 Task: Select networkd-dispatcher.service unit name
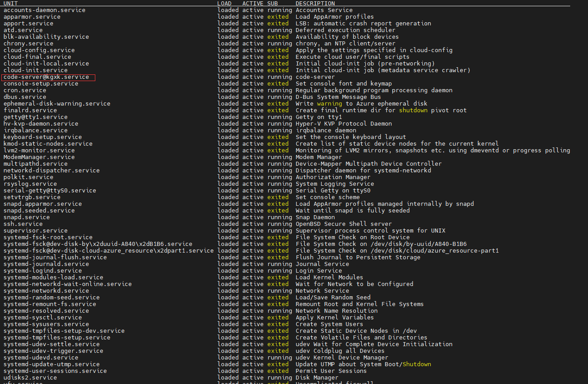[52, 171]
